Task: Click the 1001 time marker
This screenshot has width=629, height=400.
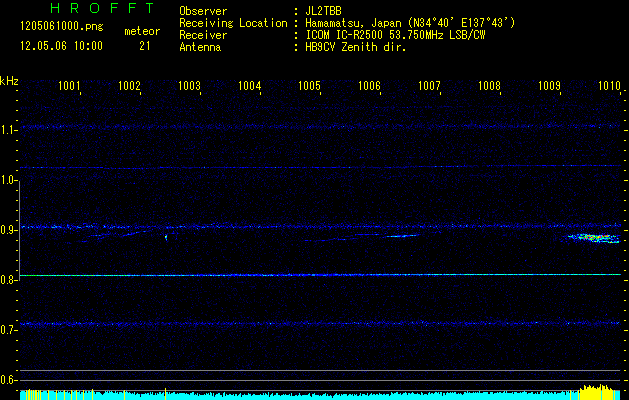Action: pos(69,87)
